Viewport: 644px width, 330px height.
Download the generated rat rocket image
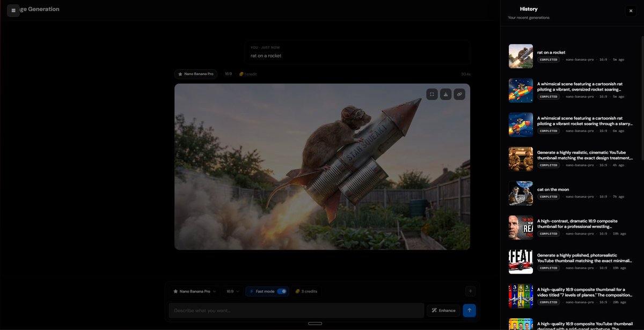click(x=445, y=94)
